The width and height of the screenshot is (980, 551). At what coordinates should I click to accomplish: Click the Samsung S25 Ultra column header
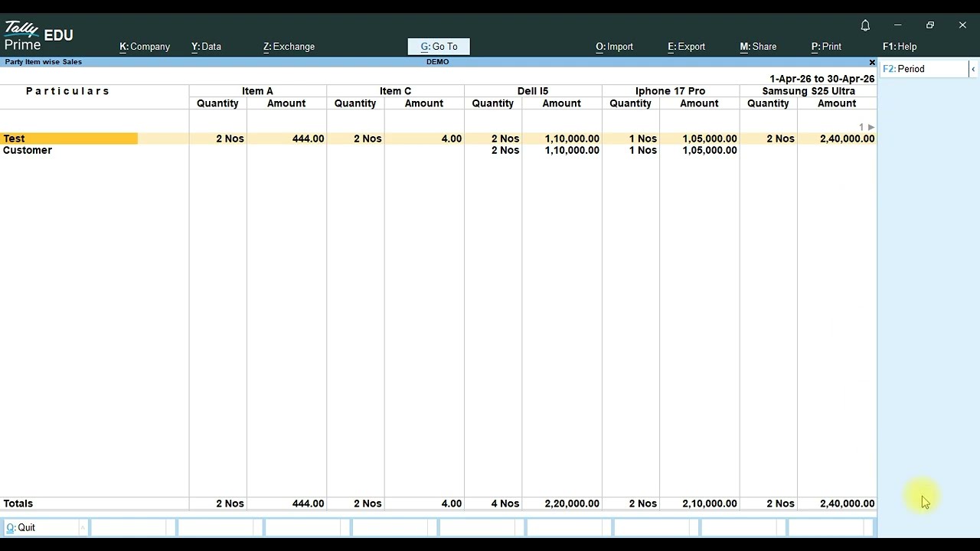click(x=808, y=91)
